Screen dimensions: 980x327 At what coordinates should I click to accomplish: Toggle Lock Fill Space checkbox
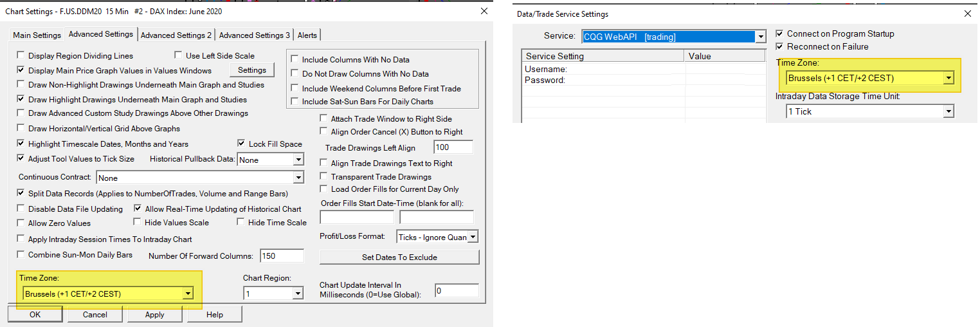[x=242, y=144]
